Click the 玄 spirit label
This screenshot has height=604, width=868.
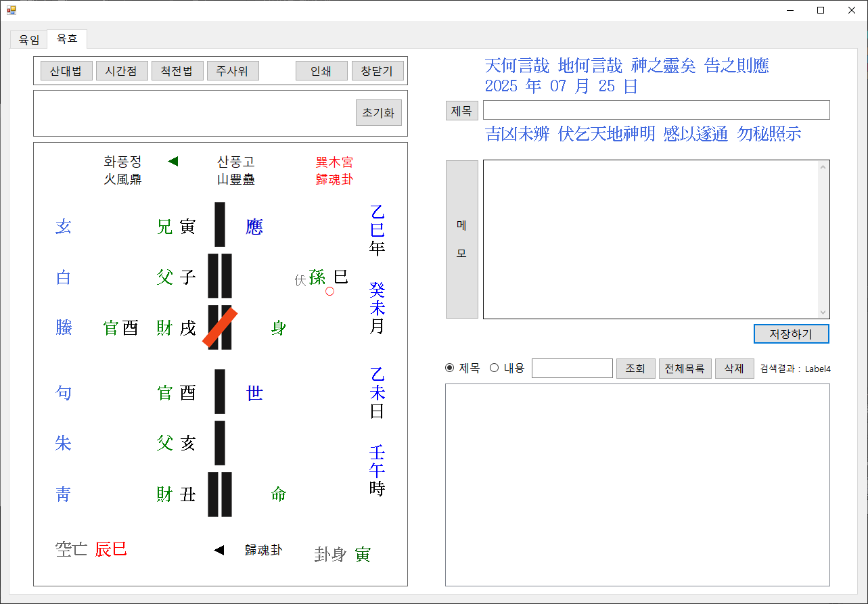coord(63,227)
